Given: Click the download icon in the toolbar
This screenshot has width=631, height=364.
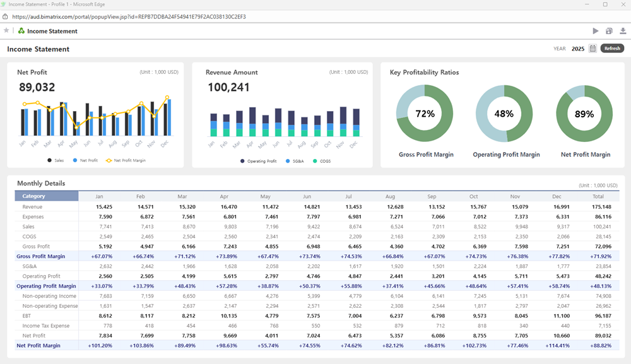Looking at the screenshot, I should coord(623,31).
